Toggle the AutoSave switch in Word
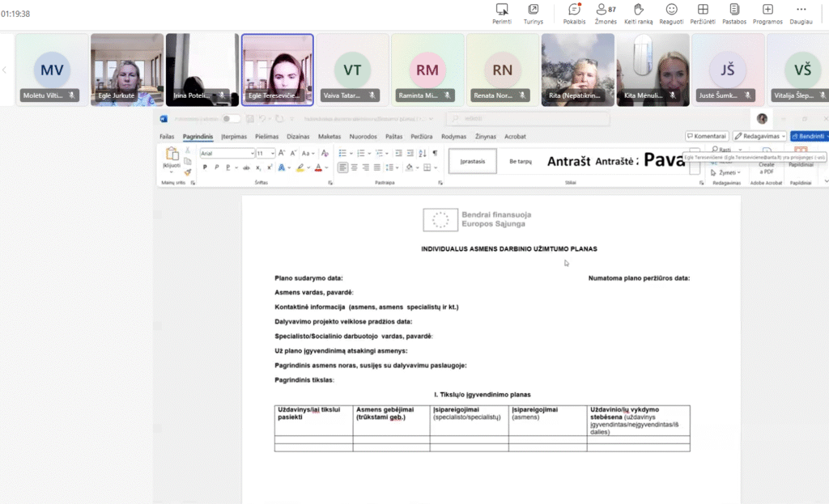The image size is (829, 504). coord(231,119)
